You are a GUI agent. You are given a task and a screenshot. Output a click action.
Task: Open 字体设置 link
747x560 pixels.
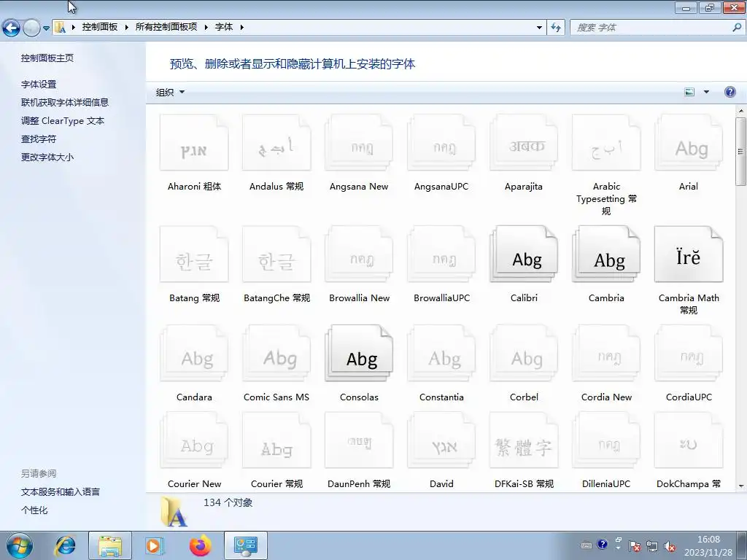[x=39, y=85]
